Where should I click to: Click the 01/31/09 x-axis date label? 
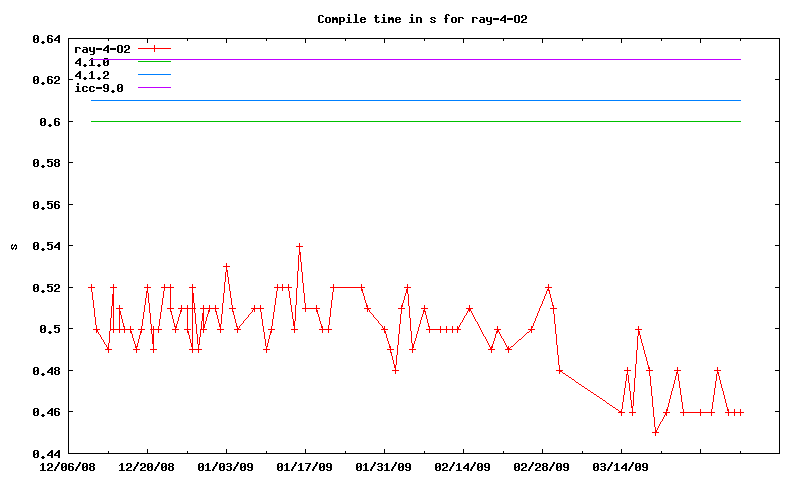(384, 466)
